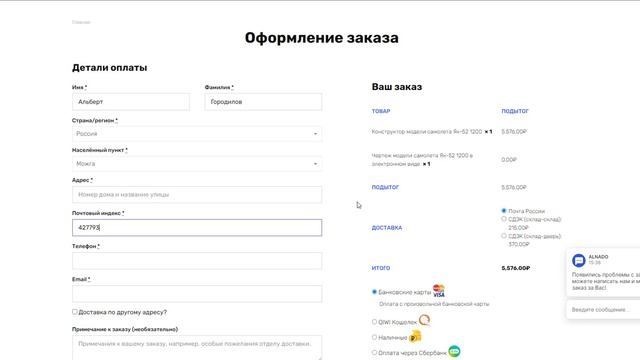This screenshot has height=360, width=640.
Task: Open the ALNADO chat bubble icon
Action: click(x=578, y=260)
